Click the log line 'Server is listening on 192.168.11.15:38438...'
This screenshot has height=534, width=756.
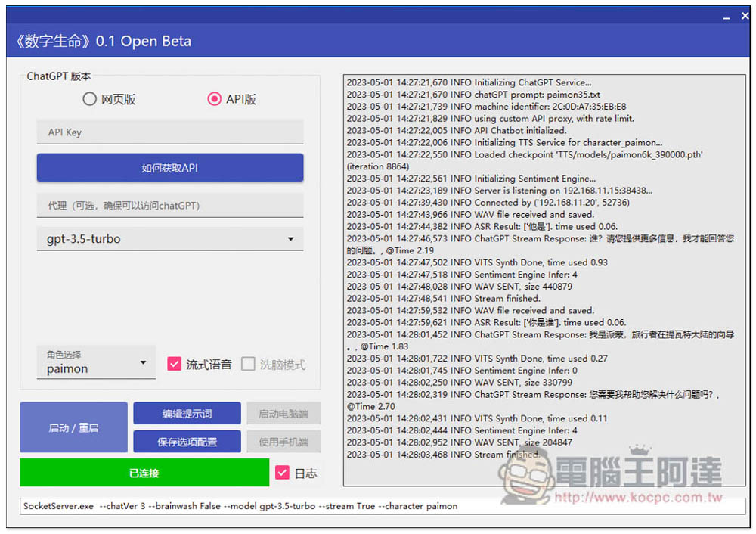pos(500,191)
